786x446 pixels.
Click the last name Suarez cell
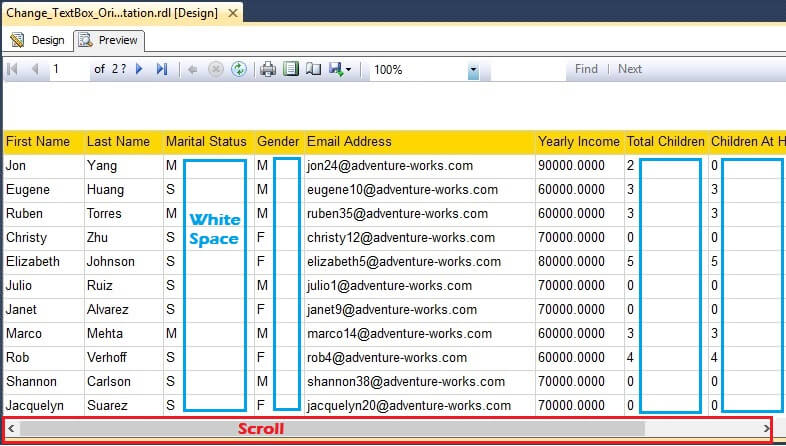point(123,406)
